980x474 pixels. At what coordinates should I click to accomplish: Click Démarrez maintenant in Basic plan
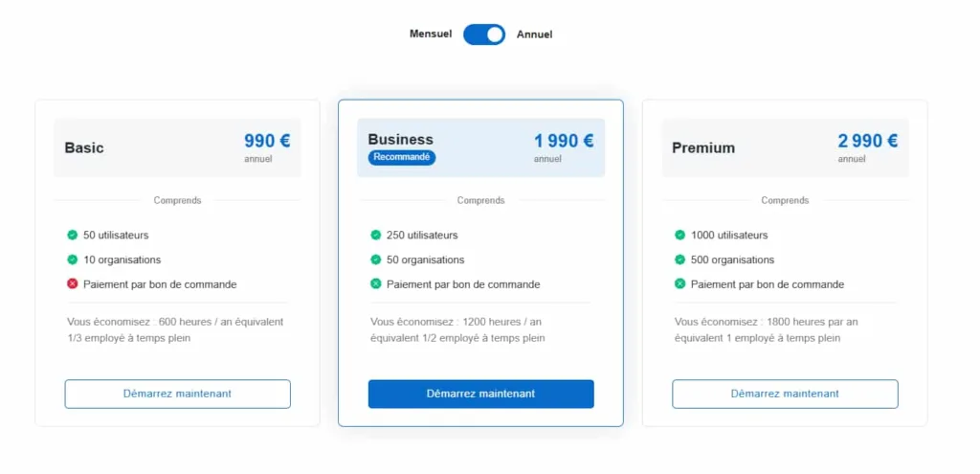(177, 394)
